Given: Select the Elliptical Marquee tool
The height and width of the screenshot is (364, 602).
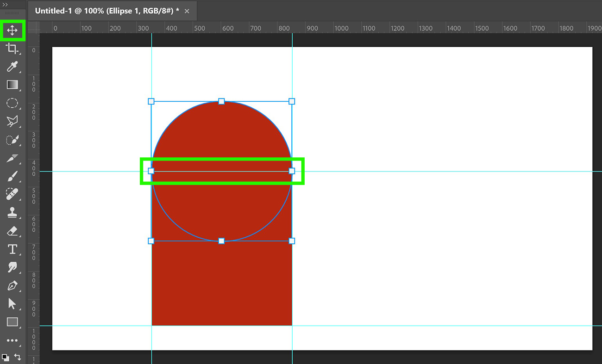Looking at the screenshot, I should 13,103.
